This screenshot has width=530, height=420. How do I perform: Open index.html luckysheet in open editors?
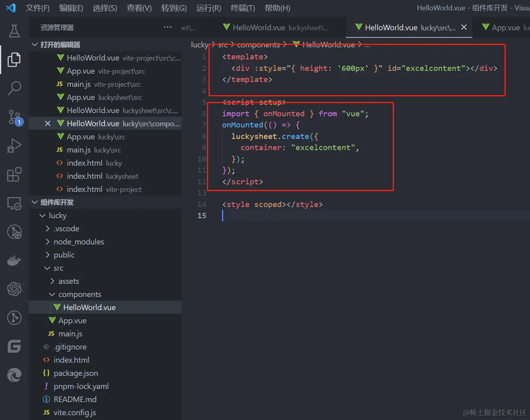pyautogui.click(x=105, y=176)
